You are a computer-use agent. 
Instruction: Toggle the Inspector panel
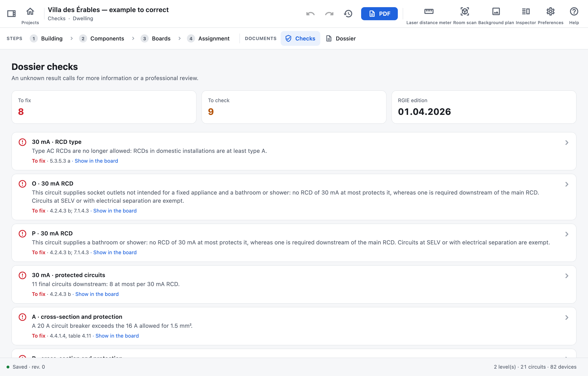[526, 16]
